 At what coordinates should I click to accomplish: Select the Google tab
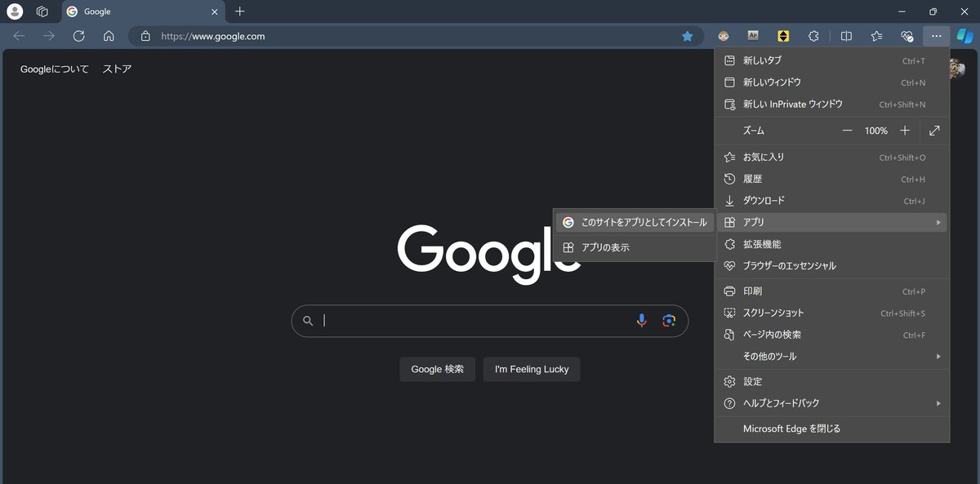point(144,12)
